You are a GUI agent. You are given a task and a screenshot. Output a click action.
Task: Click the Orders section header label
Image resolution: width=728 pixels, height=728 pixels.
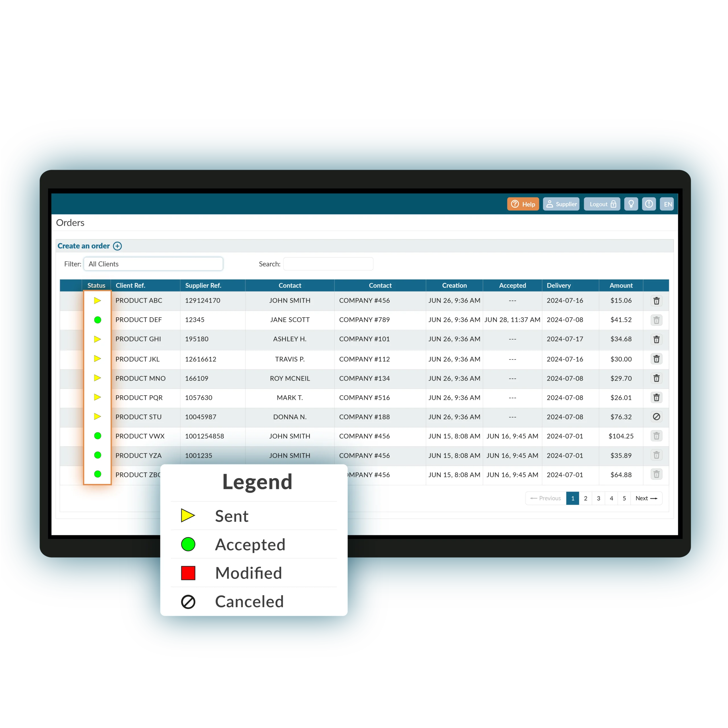coord(67,223)
